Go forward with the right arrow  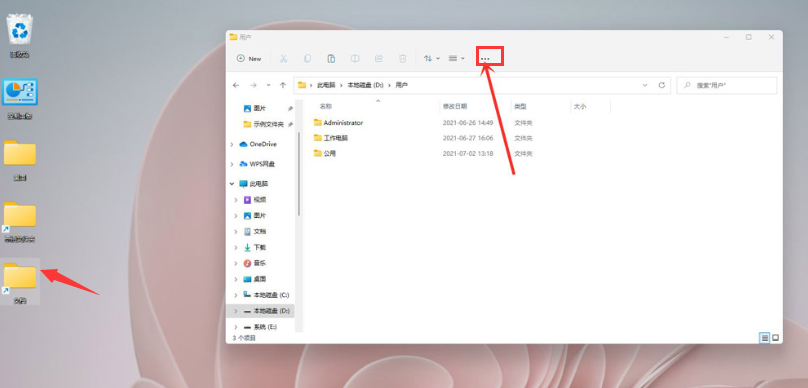253,85
